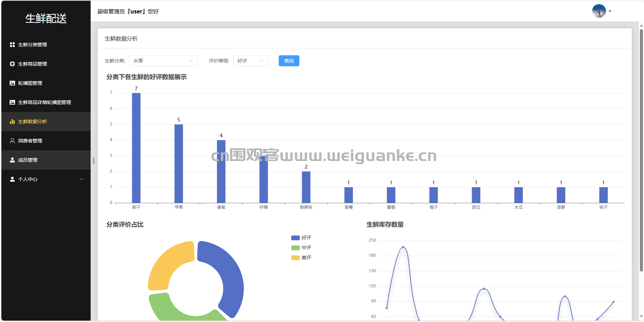Image resolution: width=644 pixels, height=322 pixels.
Task: Click the 橙子 axis label
Action: tap(434, 207)
